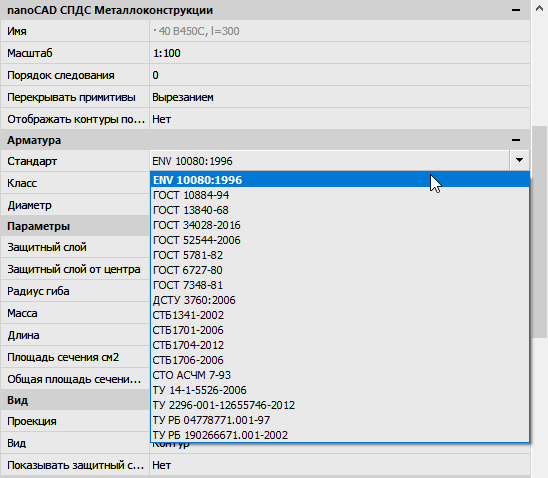Open Показывать защитный слой value Нет
This screenshot has height=478, width=548.
coord(340,465)
